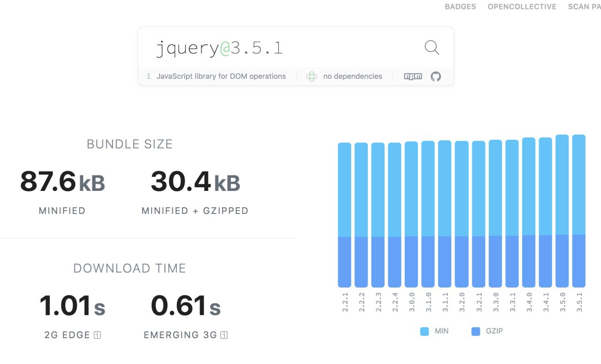Click the 2G EDGE label

(67, 335)
